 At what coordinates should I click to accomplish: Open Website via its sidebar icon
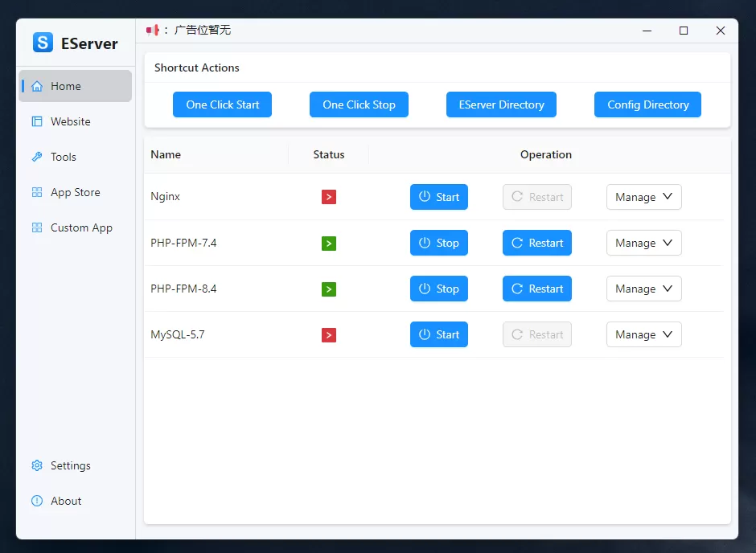pyautogui.click(x=35, y=121)
